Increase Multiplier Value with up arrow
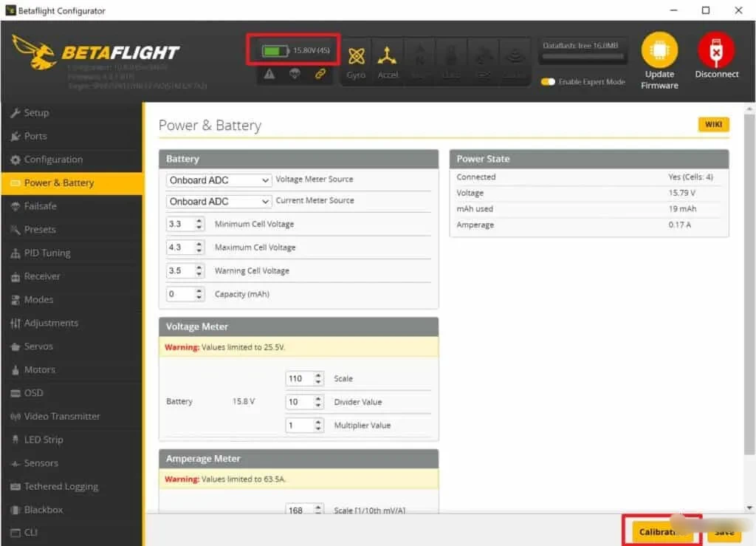This screenshot has height=546, width=756. coord(318,423)
